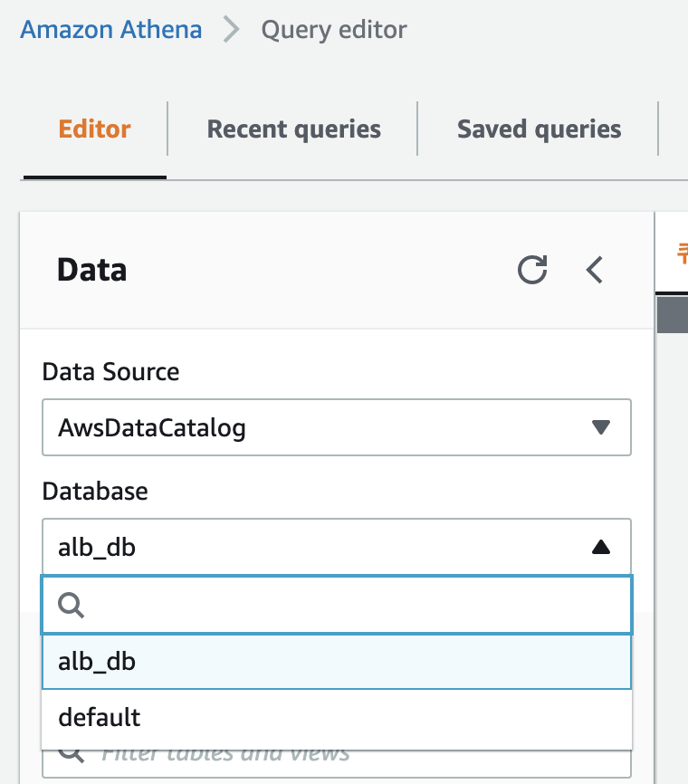Refresh the Data panel

pyautogui.click(x=532, y=270)
